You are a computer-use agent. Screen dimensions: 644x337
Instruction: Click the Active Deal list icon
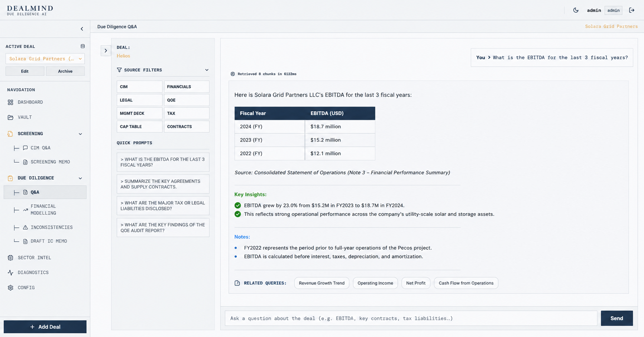tap(82, 46)
